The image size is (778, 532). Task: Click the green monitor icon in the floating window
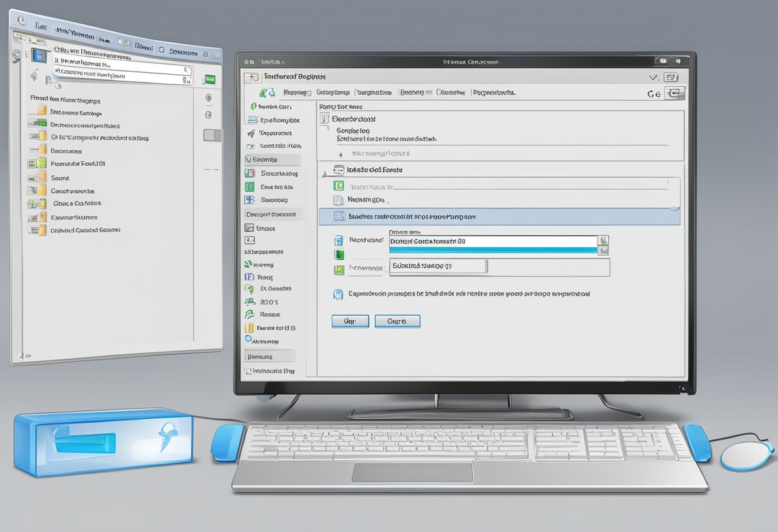click(x=208, y=80)
